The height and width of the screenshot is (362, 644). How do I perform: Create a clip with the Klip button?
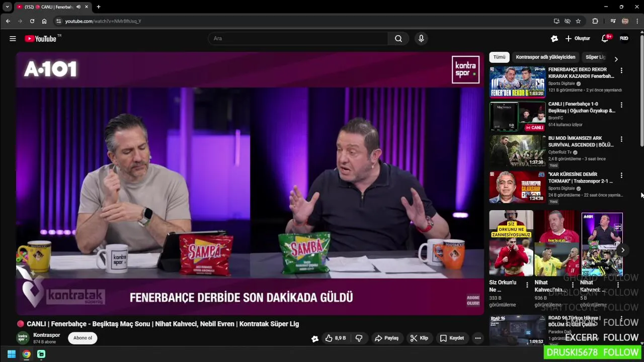point(419,338)
